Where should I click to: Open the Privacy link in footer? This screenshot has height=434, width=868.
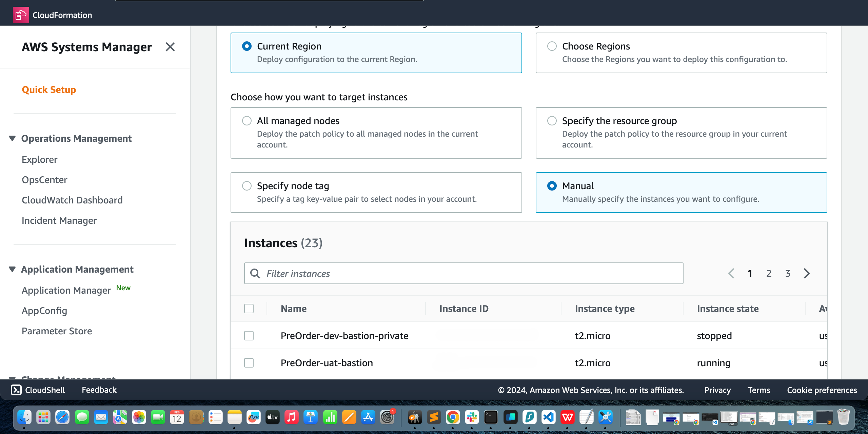[x=717, y=390]
